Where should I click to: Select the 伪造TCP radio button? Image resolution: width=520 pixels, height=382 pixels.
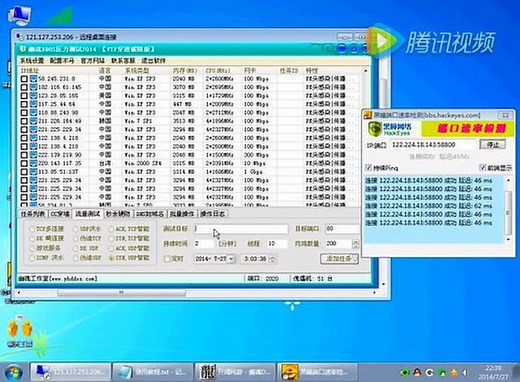tap(76, 239)
